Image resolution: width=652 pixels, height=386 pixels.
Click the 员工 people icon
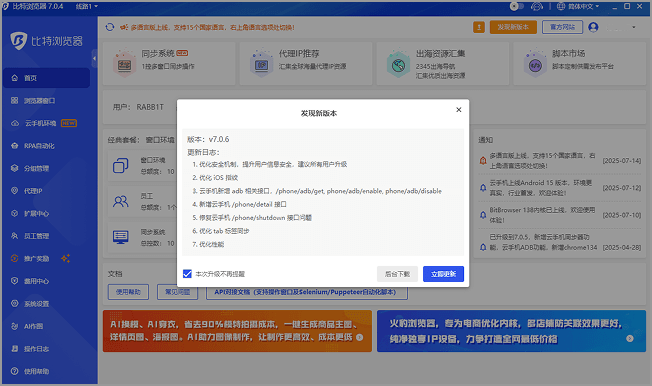tap(121, 201)
